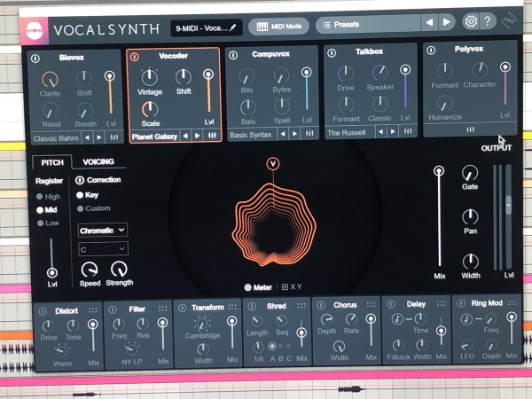Image resolution: width=532 pixels, height=399 pixels.
Task: Select Meter view below visualizer
Action: 261,287
